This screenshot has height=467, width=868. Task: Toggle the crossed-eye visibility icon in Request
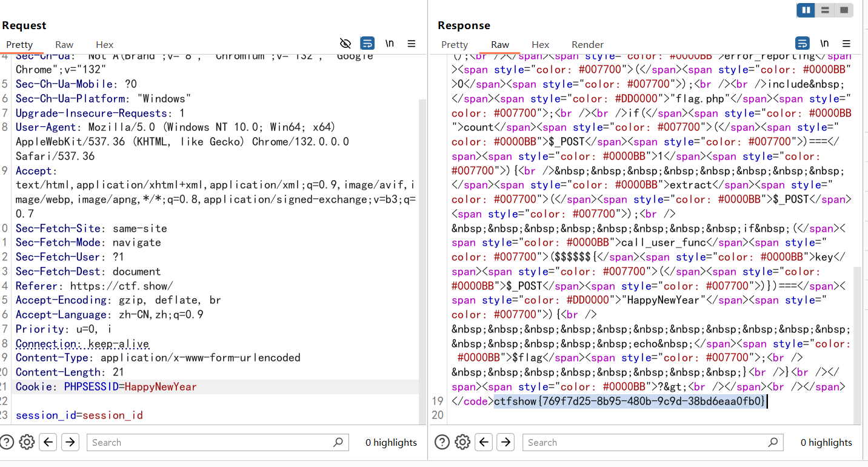pos(346,44)
